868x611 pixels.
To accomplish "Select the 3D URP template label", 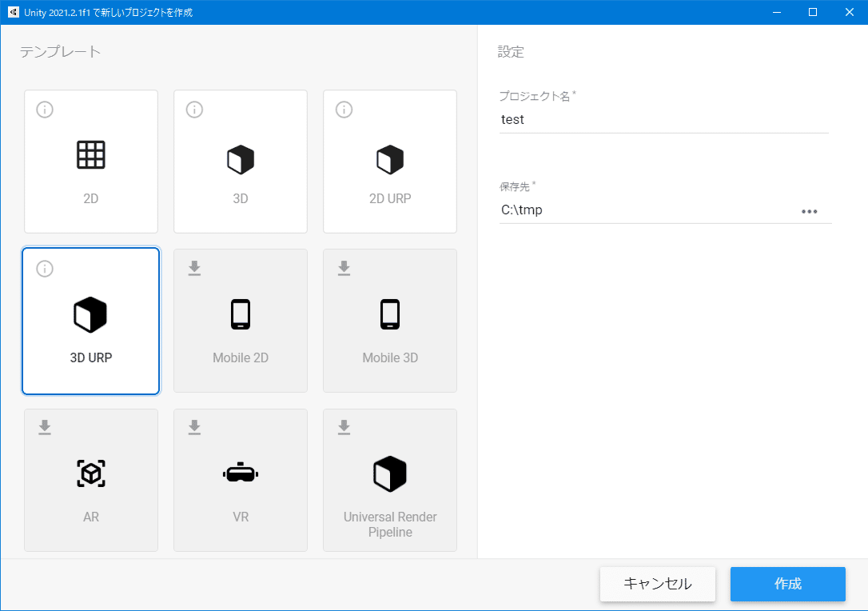I will (91, 357).
